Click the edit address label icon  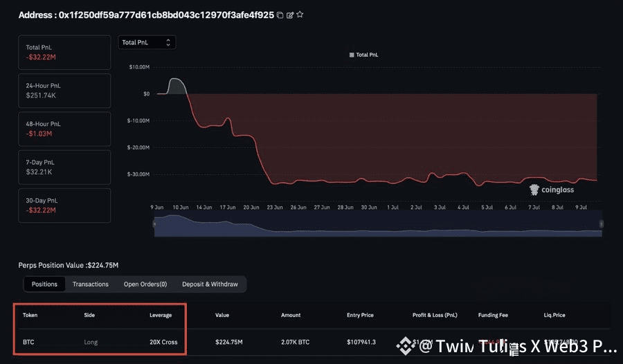pos(290,15)
